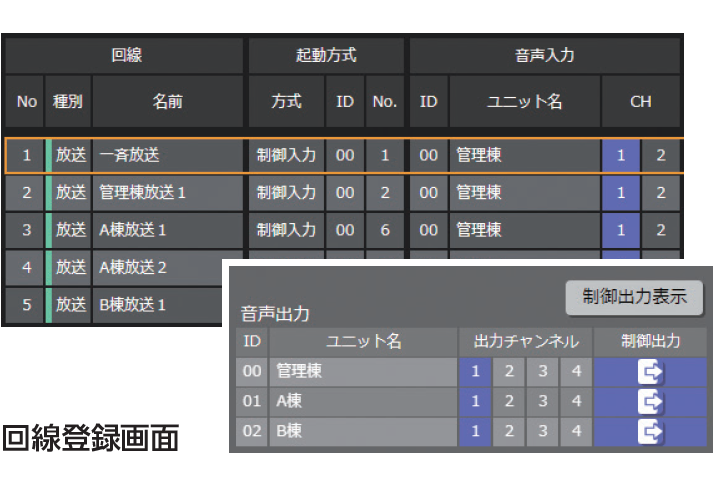714x484 pixels.
Task: Click the 出力チャンネル column header
Action: point(526,342)
